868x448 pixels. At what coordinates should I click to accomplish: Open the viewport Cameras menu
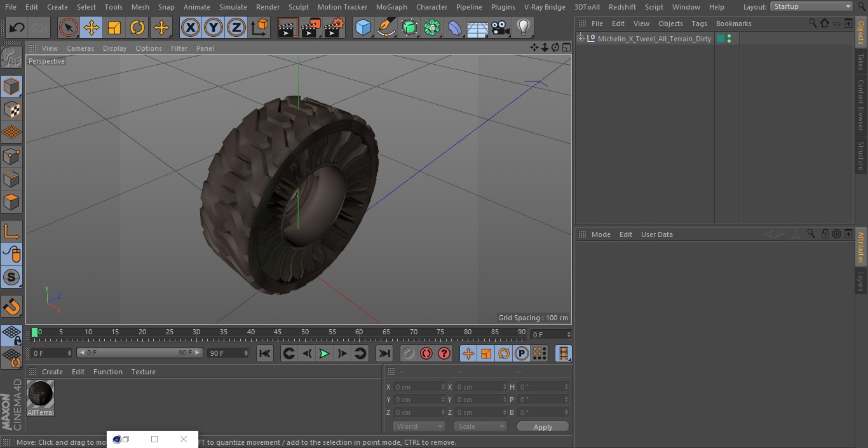pyautogui.click(x=80, y=48)
